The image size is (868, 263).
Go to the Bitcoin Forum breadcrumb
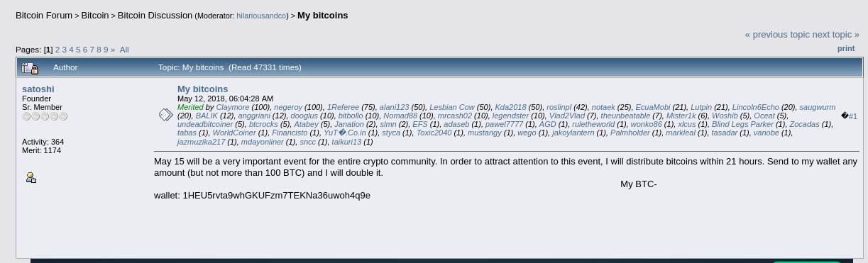[44, 15]
